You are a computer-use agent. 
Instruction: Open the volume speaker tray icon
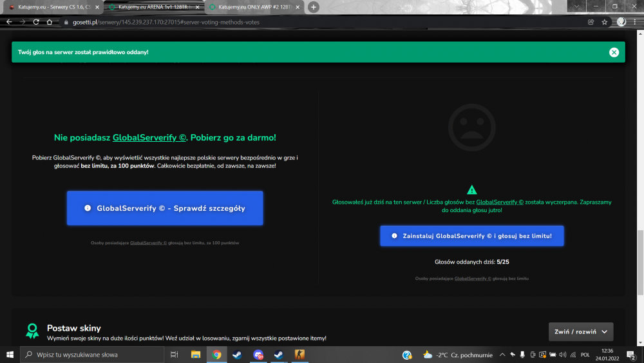563,355
